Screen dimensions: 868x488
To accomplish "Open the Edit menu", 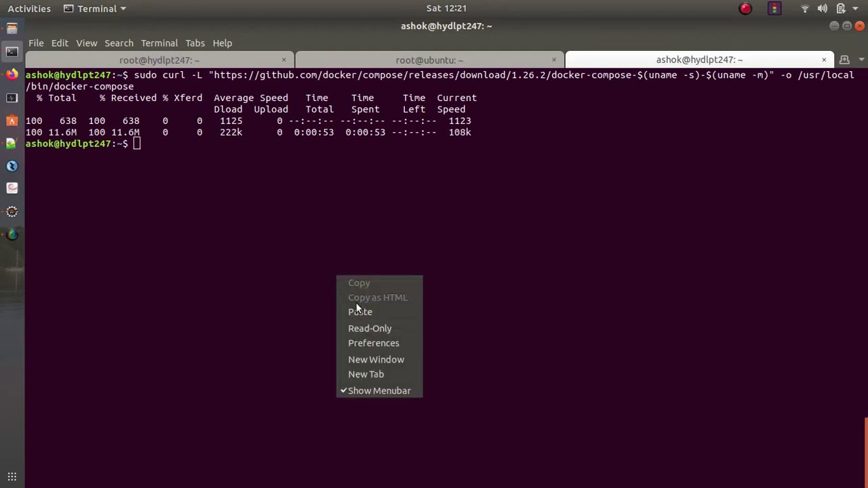I will pyautogui.click(x=60, y=43).
